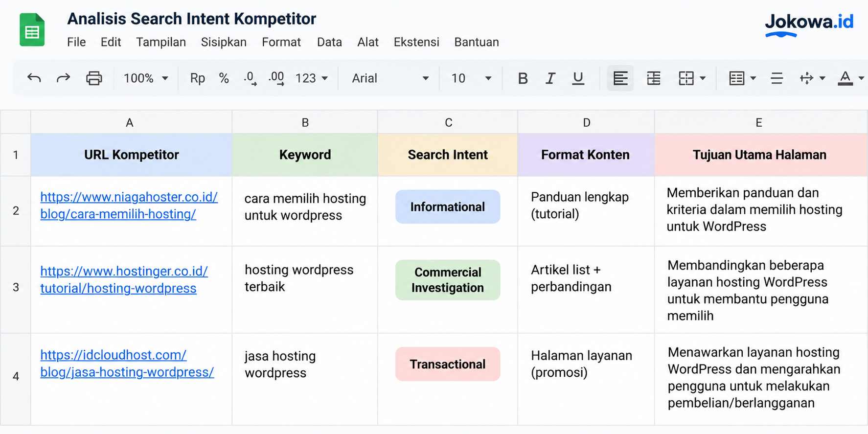This screenshot has height=434, width=868.
Task: Select column C header
Action: 448,122
